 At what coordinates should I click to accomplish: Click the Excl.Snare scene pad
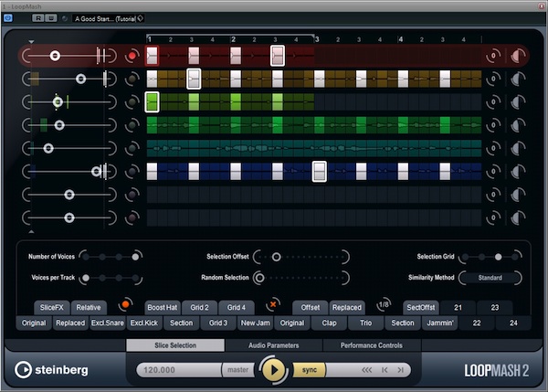click(108, 323)
